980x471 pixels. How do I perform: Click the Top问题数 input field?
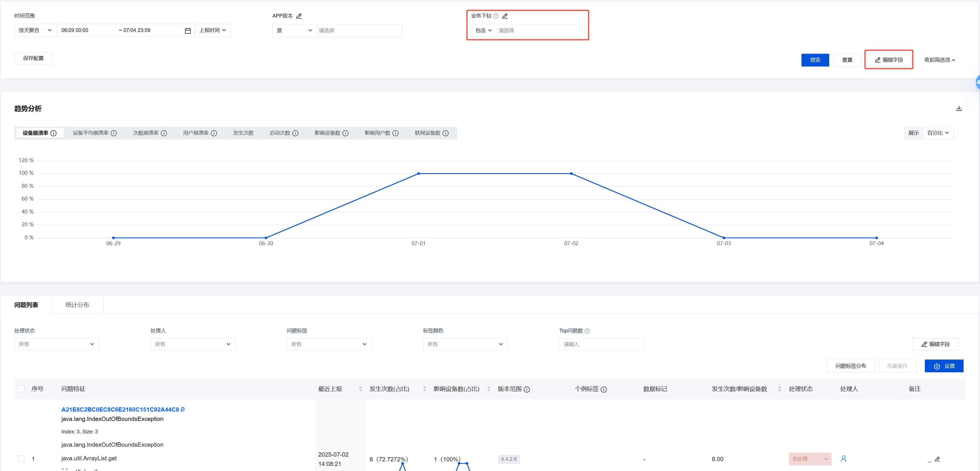(x=601, y=344)
